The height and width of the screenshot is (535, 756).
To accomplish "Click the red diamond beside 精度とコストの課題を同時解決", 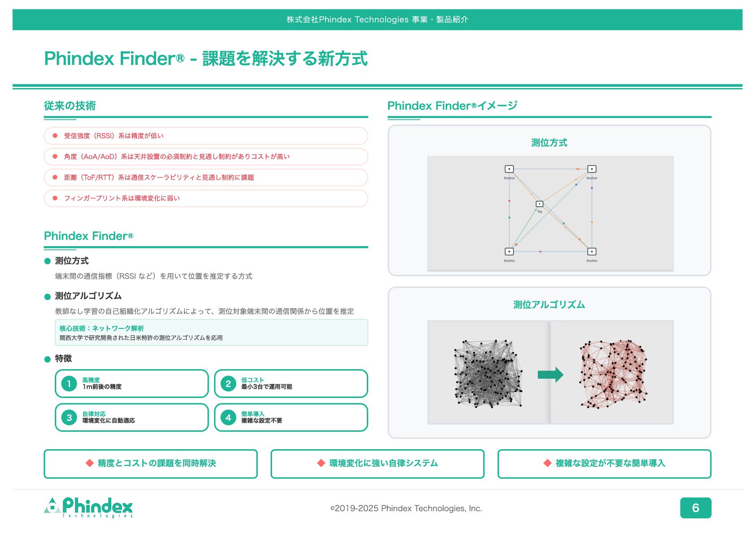I will (89, 463).
